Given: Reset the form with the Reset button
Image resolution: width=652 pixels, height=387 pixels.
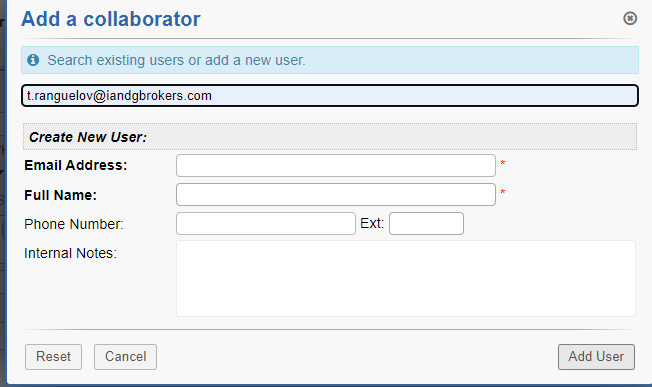Looking at the screenshot, I should [53, 357].
